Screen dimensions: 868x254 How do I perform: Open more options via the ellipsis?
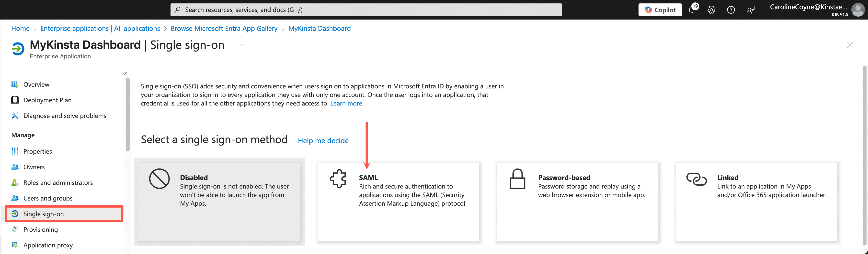point(240,45)
